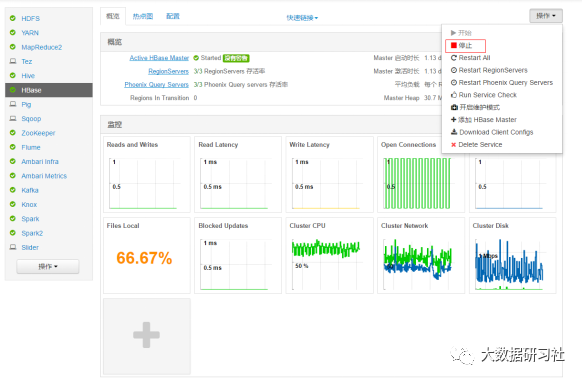The width and height of the screenshot is (583, 381).
Task: Open the Phoenix Query Servers link
Action: 157,85
